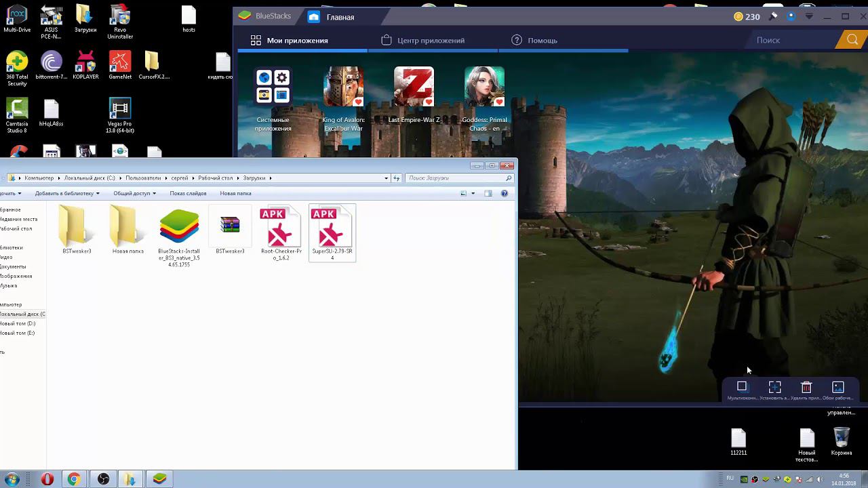Screen dimensions: 868x488
Task: Open the Camtasia Studio 8 desktop shortcut
Action: 17,116
